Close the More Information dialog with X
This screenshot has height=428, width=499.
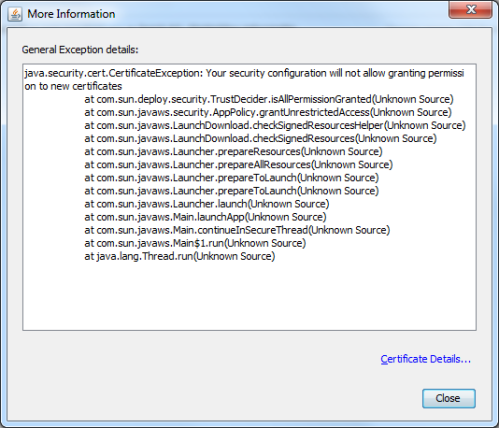(471, 10)
